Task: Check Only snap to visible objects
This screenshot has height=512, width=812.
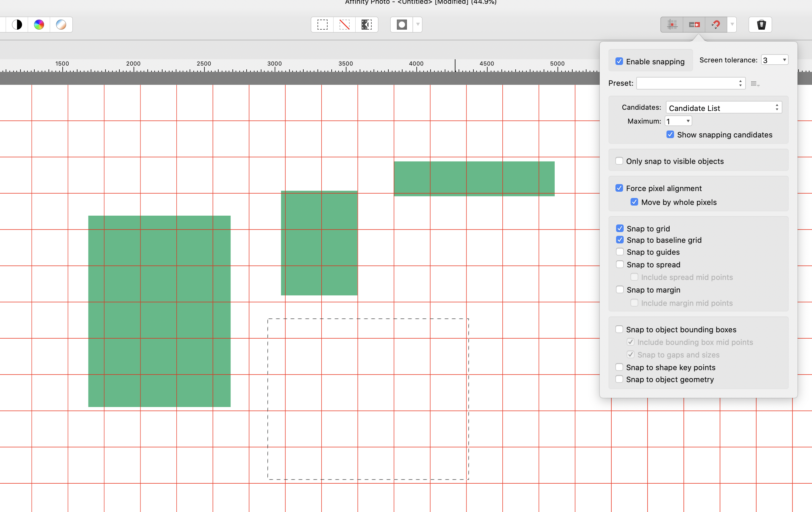Action: point(619,161)
